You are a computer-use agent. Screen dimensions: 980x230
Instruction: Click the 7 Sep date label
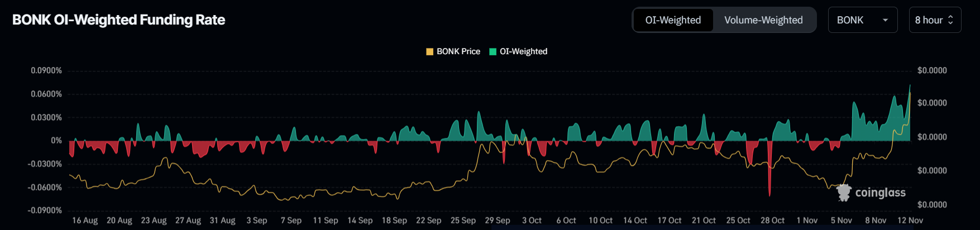291,221
